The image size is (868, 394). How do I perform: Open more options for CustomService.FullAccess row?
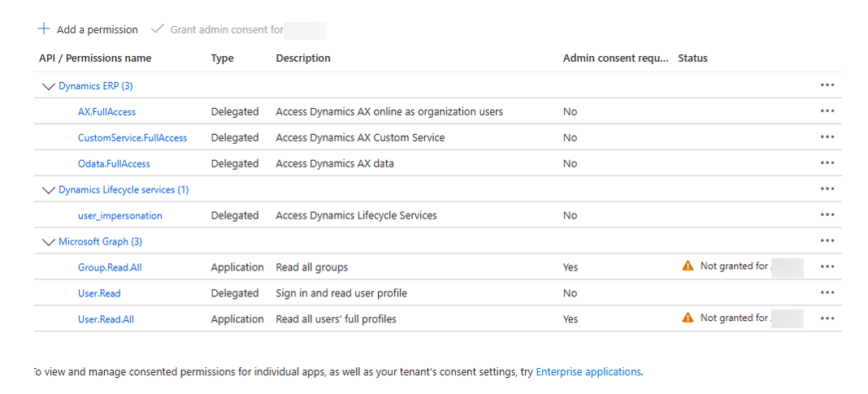[x=827, y=137]
